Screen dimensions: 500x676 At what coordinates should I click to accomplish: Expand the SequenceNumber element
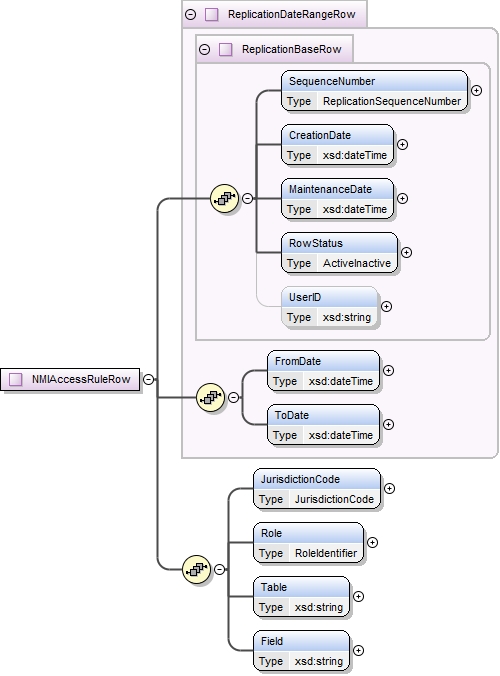pyautogui.click(x=476, y=91)
